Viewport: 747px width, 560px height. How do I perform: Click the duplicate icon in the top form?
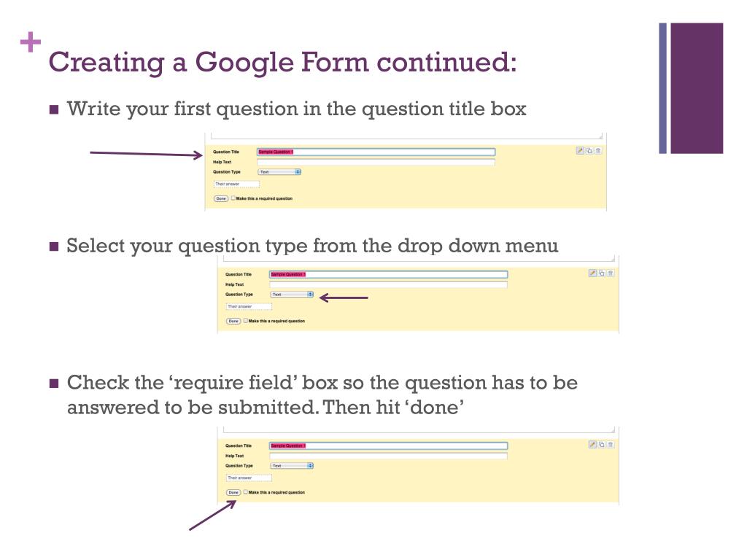(589, 150)
